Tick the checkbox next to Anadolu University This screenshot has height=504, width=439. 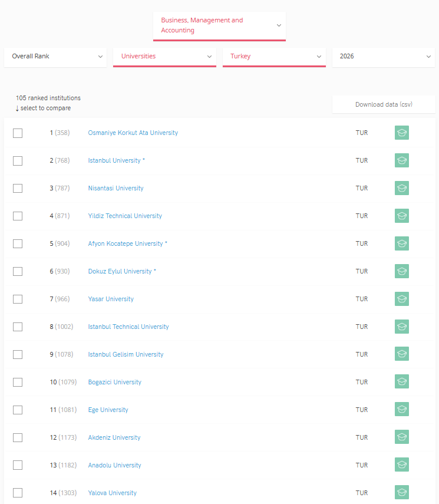tap(18, 466)
